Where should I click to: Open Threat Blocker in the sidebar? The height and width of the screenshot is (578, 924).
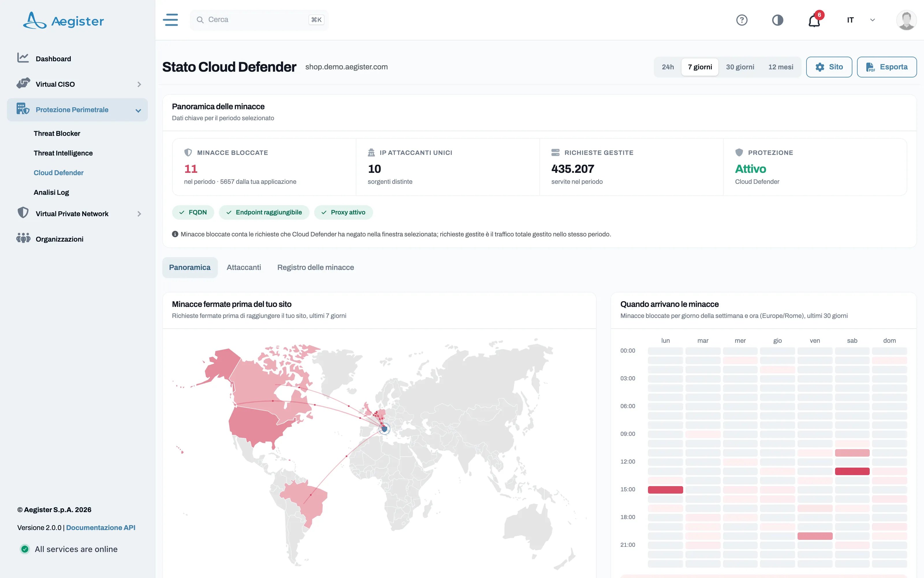57,134
